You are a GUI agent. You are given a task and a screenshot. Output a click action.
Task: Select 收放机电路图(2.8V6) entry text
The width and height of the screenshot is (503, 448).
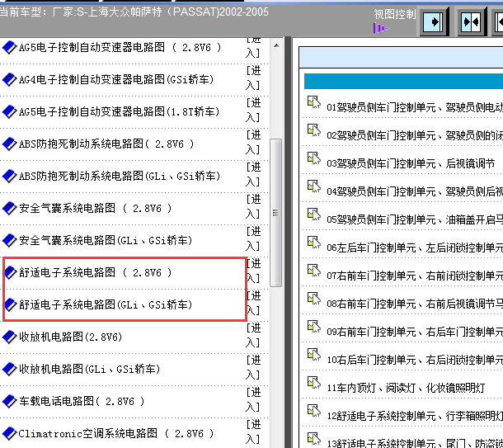(x=71, y=337)
